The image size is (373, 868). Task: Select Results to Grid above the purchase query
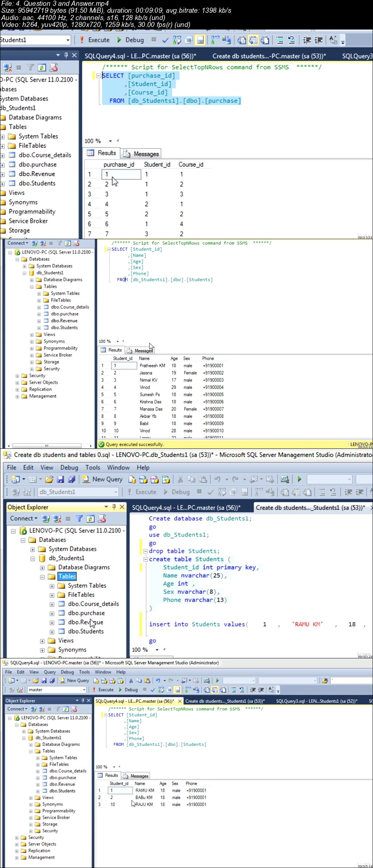point(253,40)
